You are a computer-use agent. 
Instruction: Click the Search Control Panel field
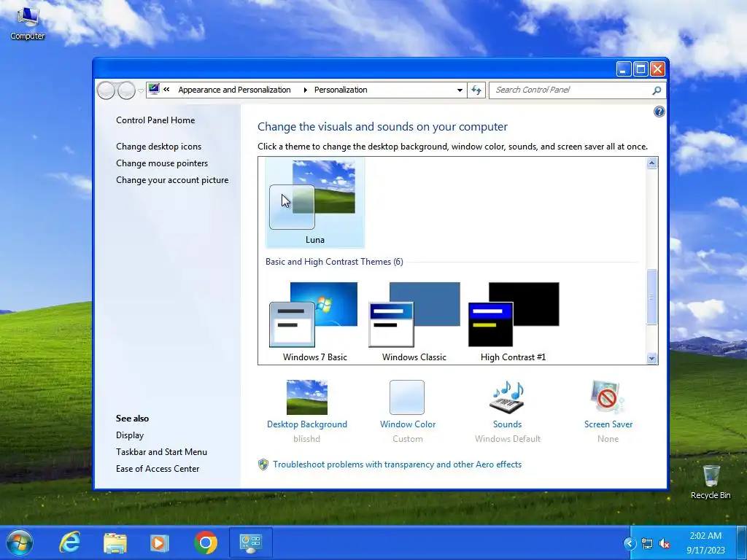click(x=570, y=90)
